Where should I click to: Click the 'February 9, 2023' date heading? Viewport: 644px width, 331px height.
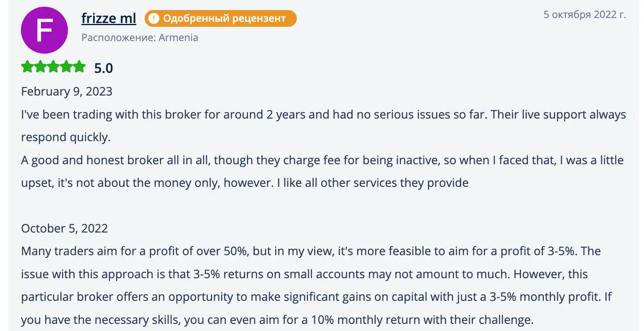(66, 91)
